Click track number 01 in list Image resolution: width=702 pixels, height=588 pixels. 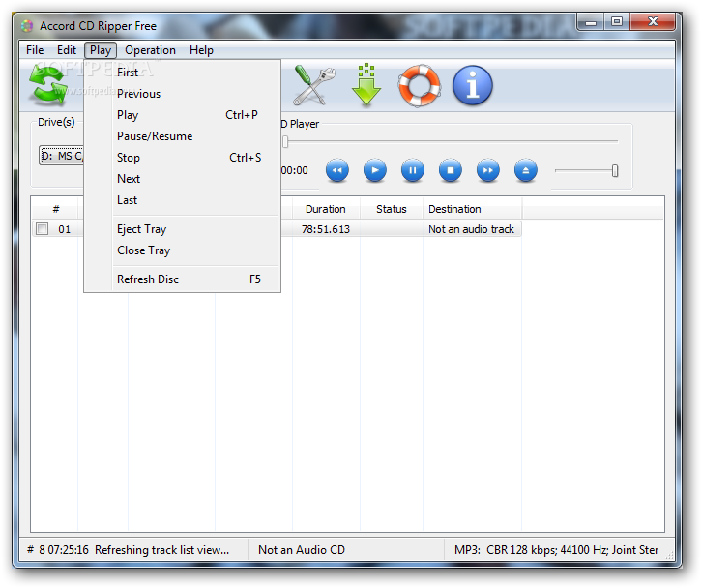click(x=65, y=230)
